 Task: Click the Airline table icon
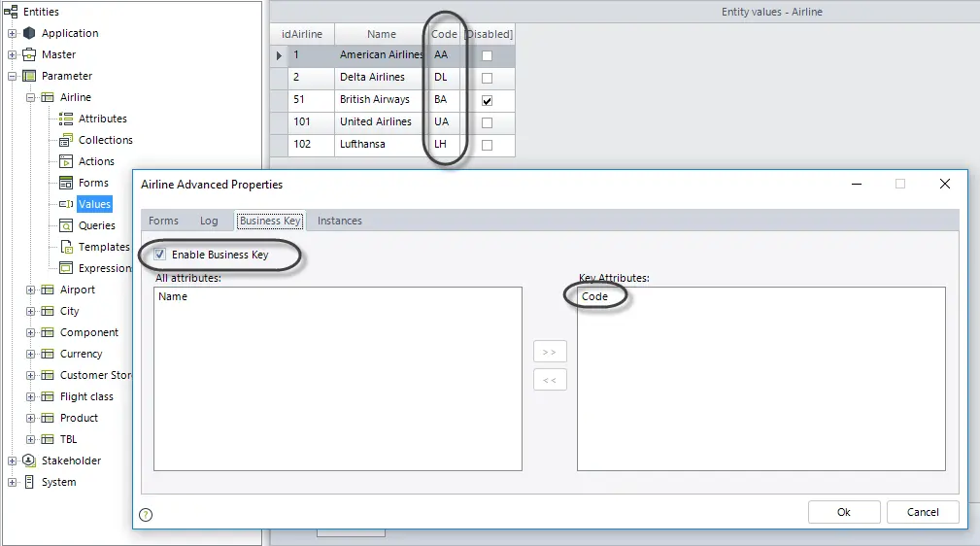point(48,97)
